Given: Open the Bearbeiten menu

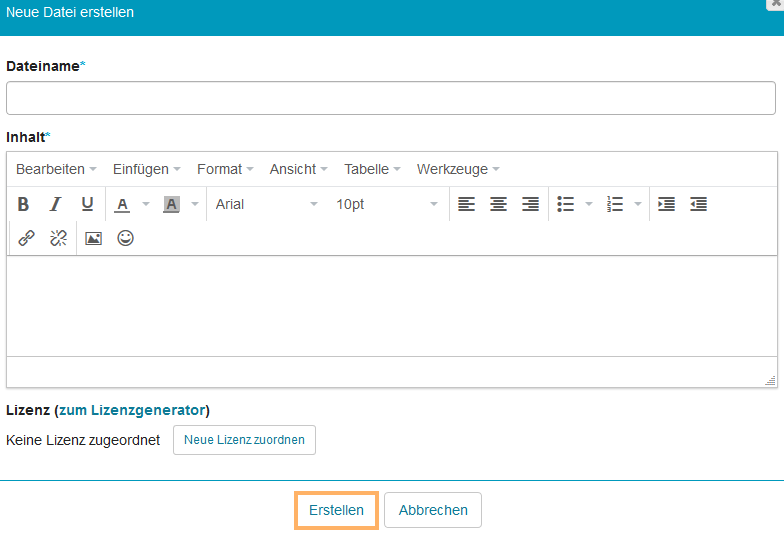Looking at the screenshot, I should pyautogui.click(x=56, y=169).
